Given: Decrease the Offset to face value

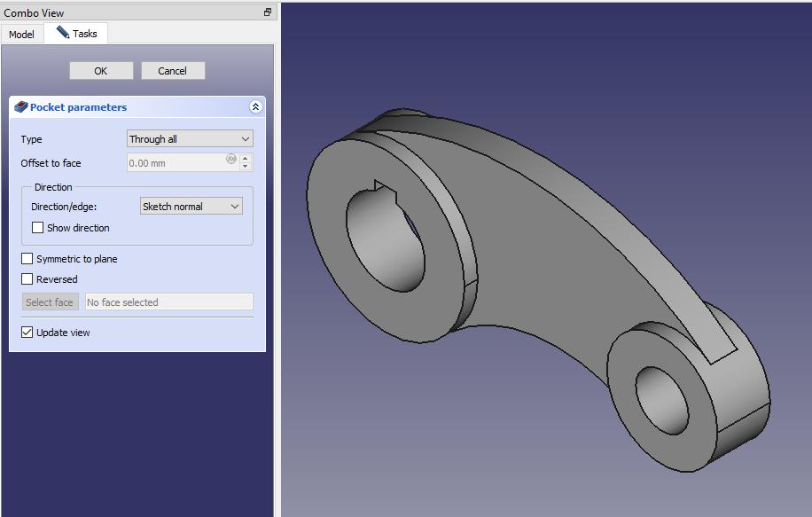Looking at the screenshot, I should pyautogui.click(x=246, y=168).
